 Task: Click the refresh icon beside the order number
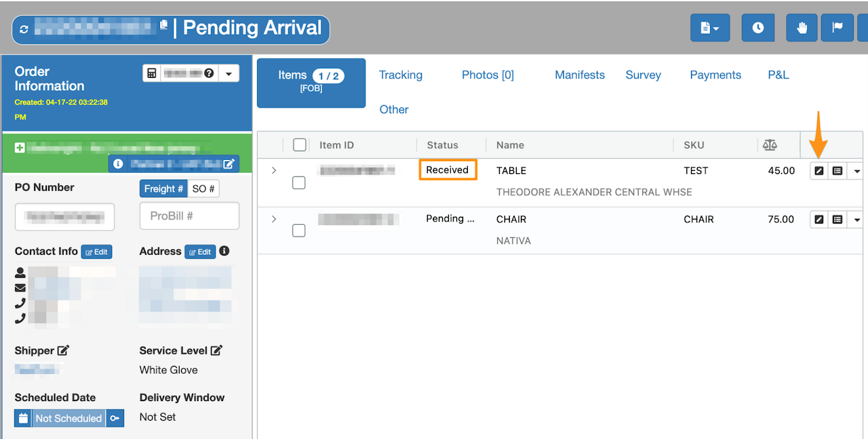pyautogui.click(x=24, y=30)
